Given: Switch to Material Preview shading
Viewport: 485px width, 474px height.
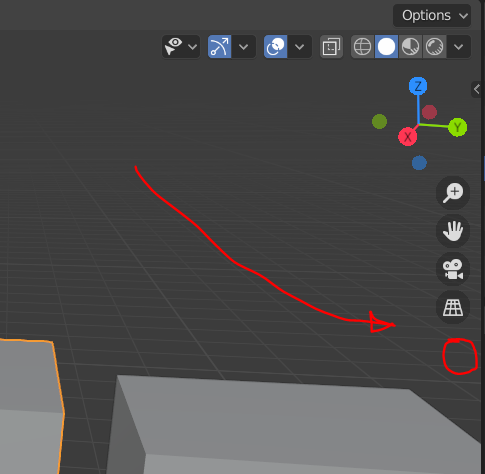Looking at the screenshot, I should [x=410, y=47].
